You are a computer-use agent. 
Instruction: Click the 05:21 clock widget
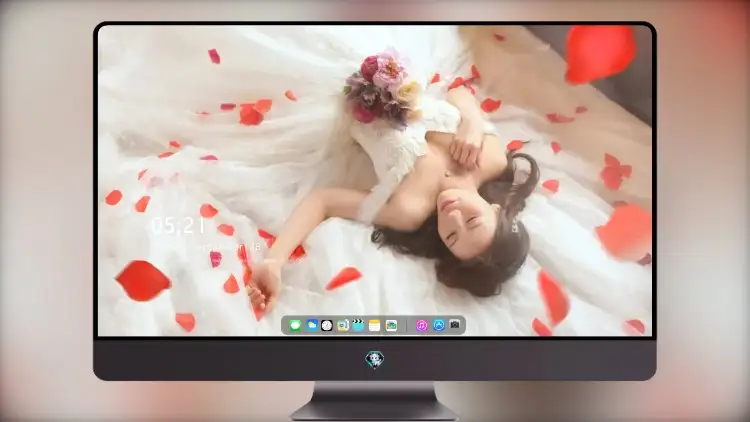point(178,225)
